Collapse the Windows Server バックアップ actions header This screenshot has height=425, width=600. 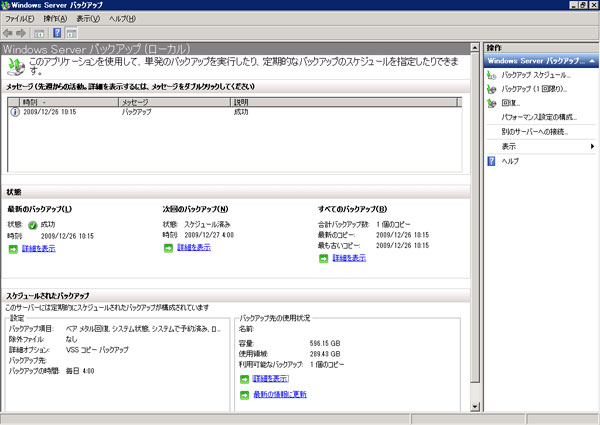[592, 61]
